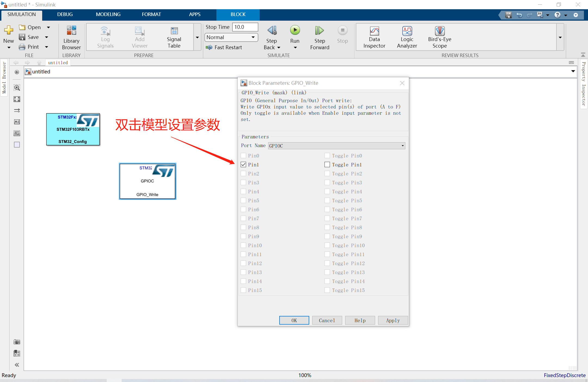Expand the Save dropdown arrow
This screenshot has width=588, height=382.
point(47,37)
